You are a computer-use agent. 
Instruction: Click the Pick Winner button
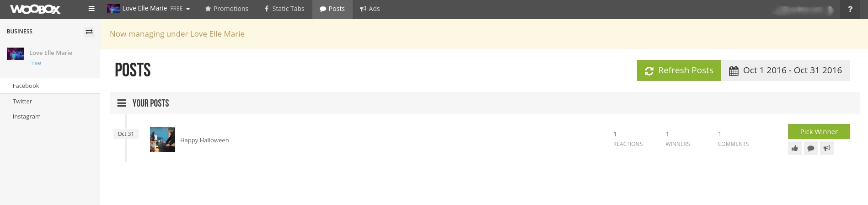point(819,132)
